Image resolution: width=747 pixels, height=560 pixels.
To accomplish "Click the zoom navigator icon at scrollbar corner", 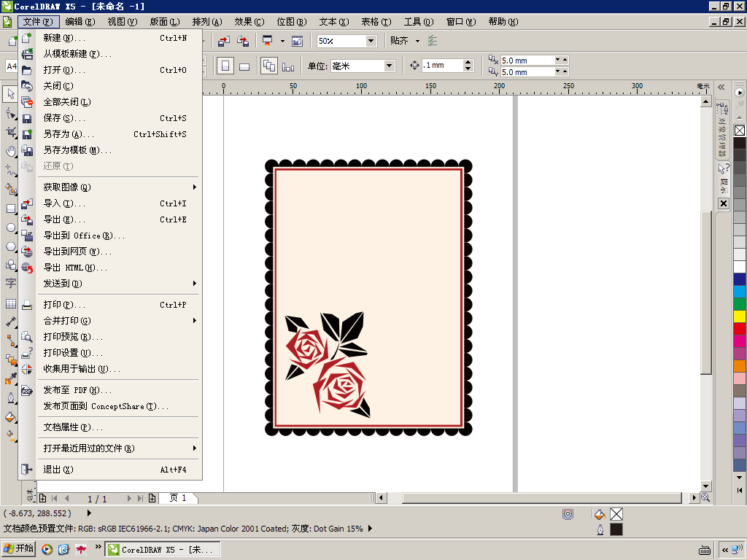I will 705,497.
